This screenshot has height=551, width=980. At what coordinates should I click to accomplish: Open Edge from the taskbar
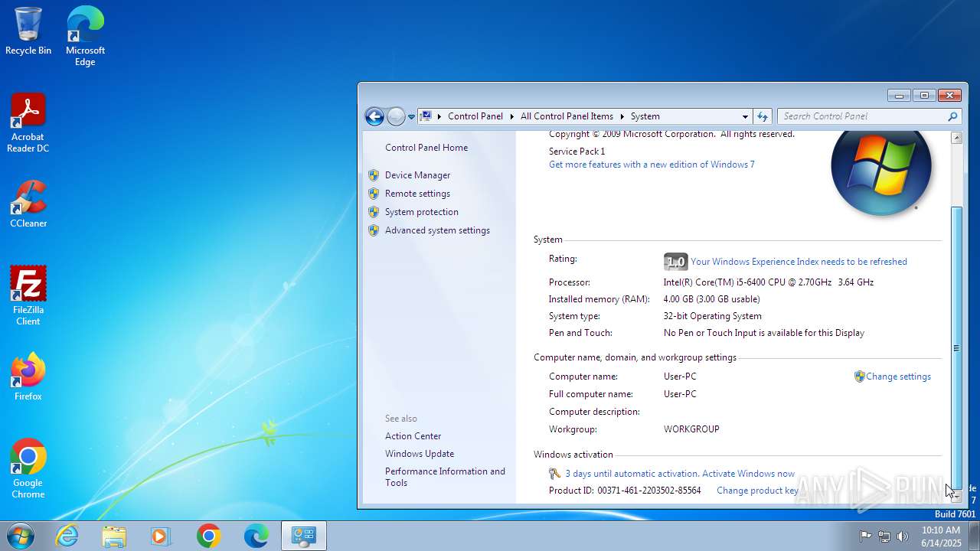click(x=256, y=536)
